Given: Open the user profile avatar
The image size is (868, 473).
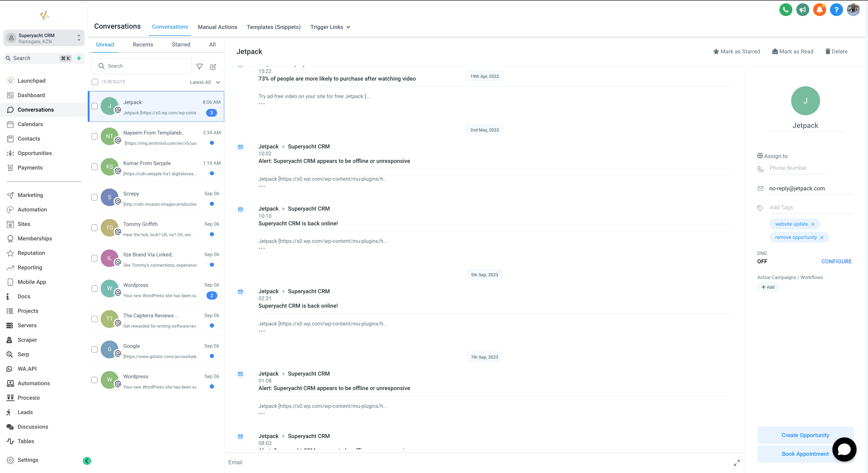Looking at the screenshot, I should 853,10.
